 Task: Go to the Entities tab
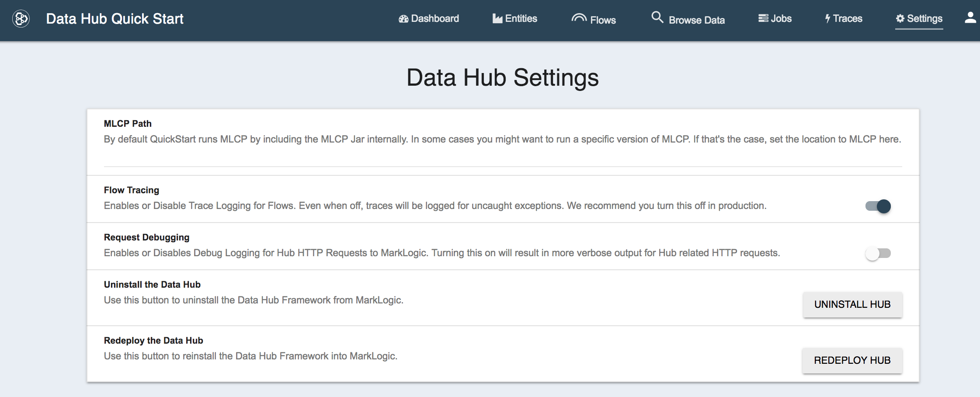coord(515,18)
